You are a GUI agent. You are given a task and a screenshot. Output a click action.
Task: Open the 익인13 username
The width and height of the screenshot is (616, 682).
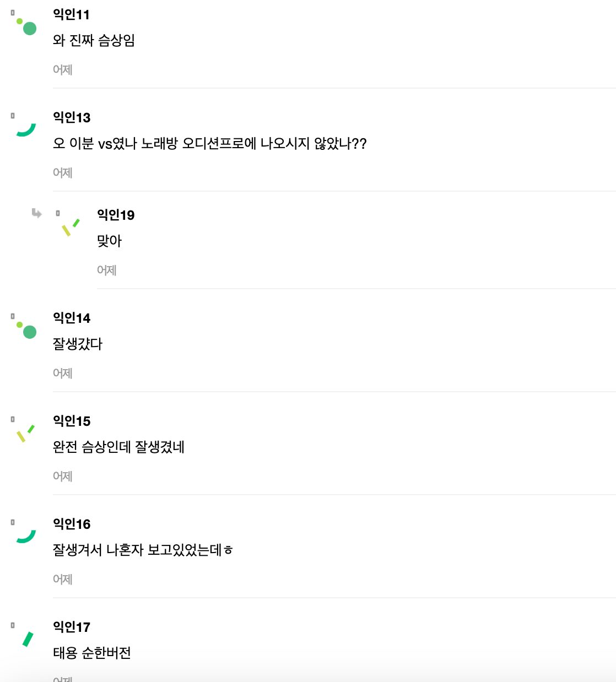click(72, 117)
